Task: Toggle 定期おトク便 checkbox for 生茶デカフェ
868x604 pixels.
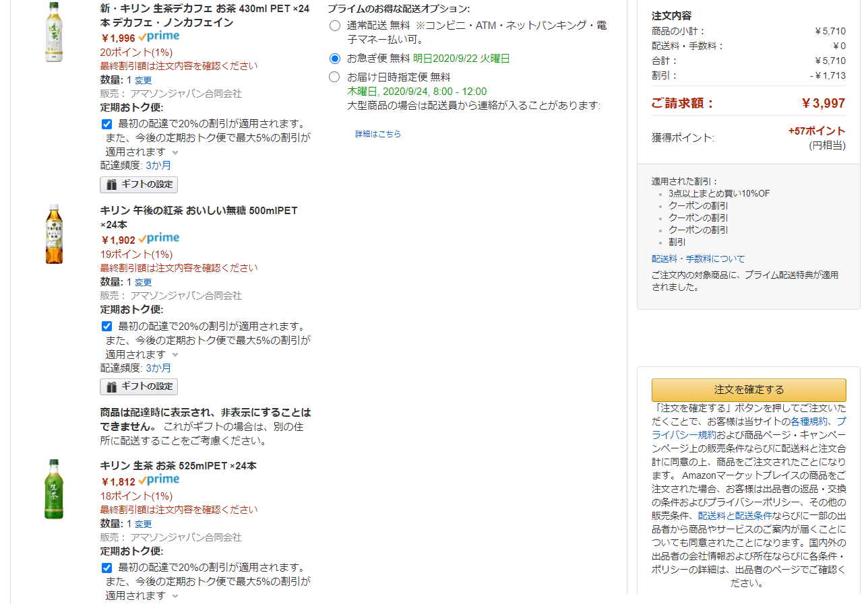Action: (106, 124)
